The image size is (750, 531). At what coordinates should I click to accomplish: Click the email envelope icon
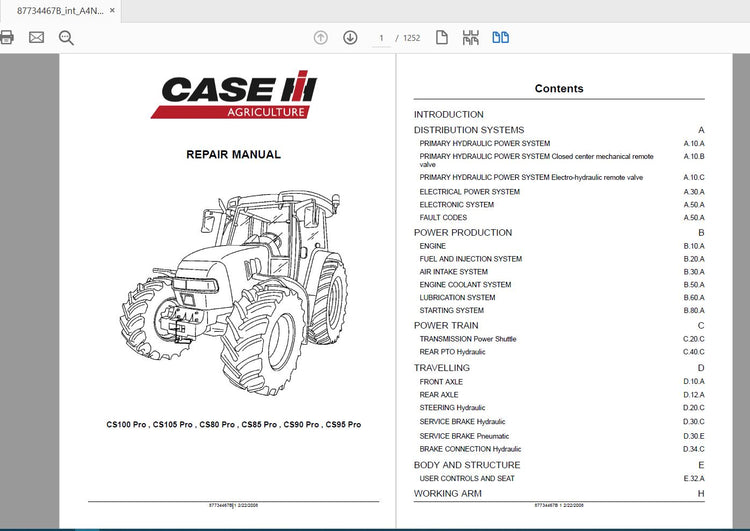[36, 37]
